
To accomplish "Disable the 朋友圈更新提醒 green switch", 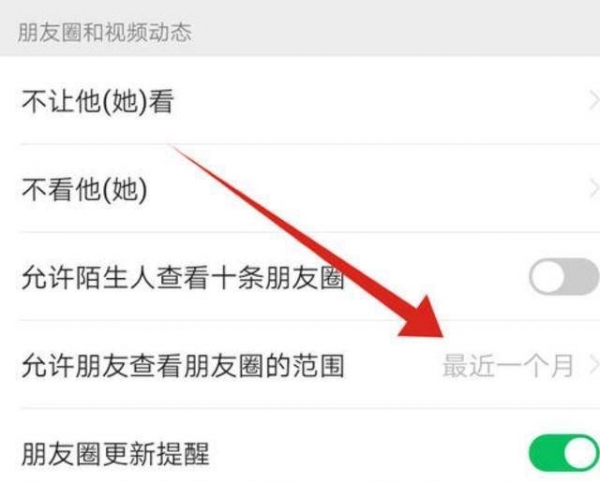I will click(x=564, y=453).
